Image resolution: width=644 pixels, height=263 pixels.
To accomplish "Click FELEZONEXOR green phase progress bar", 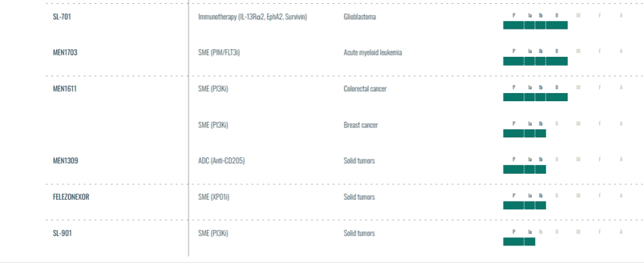I will [525, 206].
